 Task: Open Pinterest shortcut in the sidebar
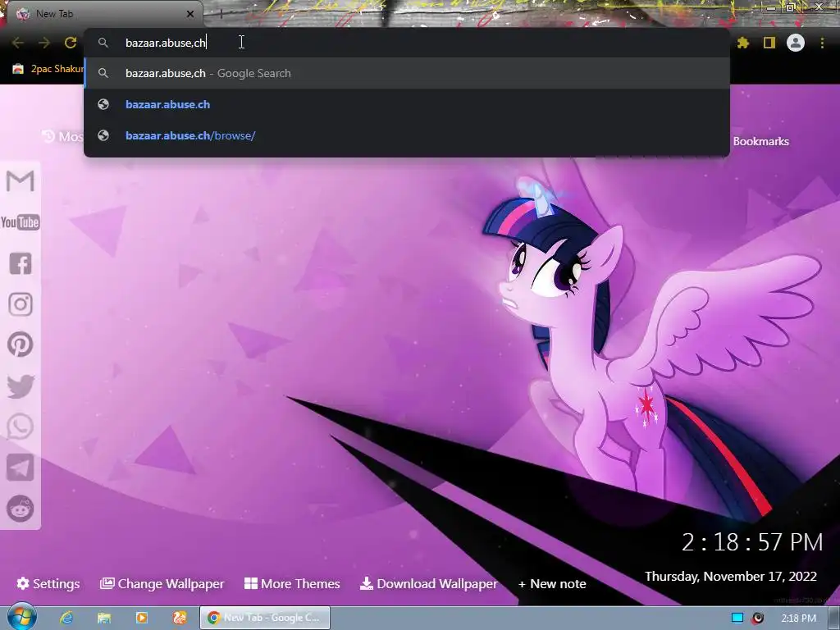(21, 345)
